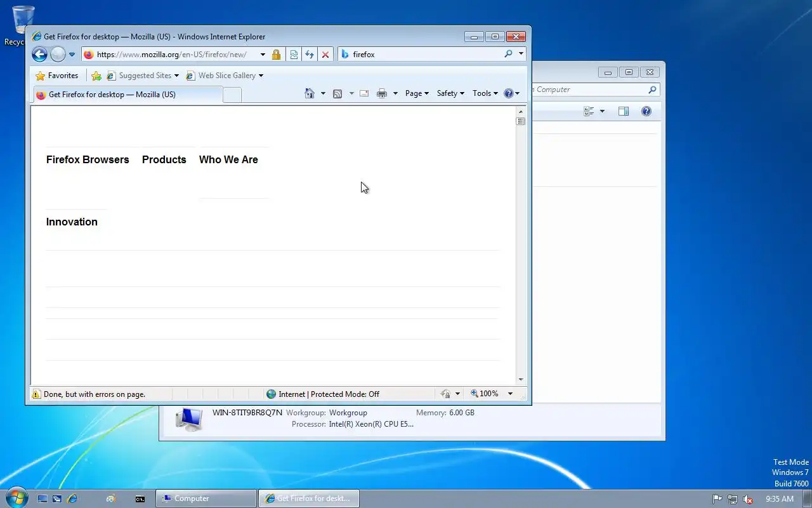Click the Back navigation button in Internet Explorer

click(x=39, y=55)
